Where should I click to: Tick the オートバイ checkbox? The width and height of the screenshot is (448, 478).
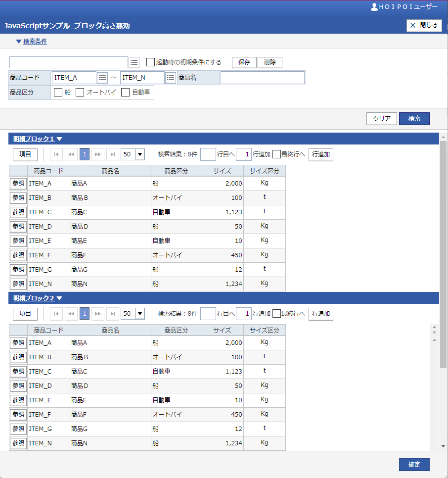pyautogui.click(x=80, y=93)
